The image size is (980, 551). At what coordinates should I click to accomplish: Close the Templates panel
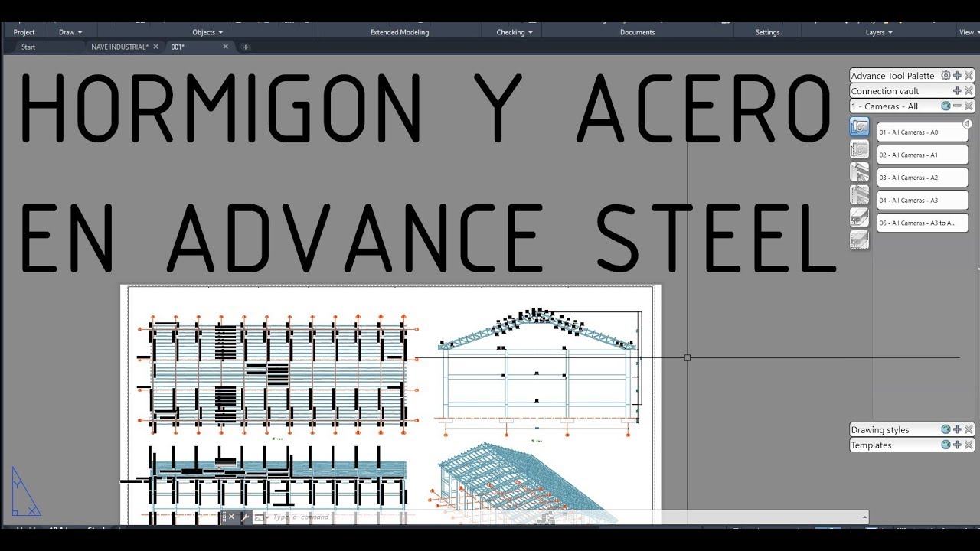[969, 445]
